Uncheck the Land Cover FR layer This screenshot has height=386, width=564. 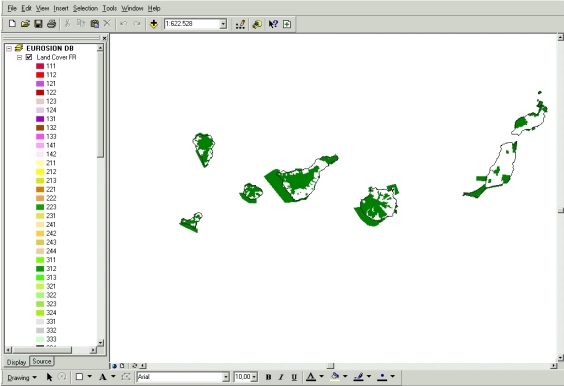coord(29,57)
